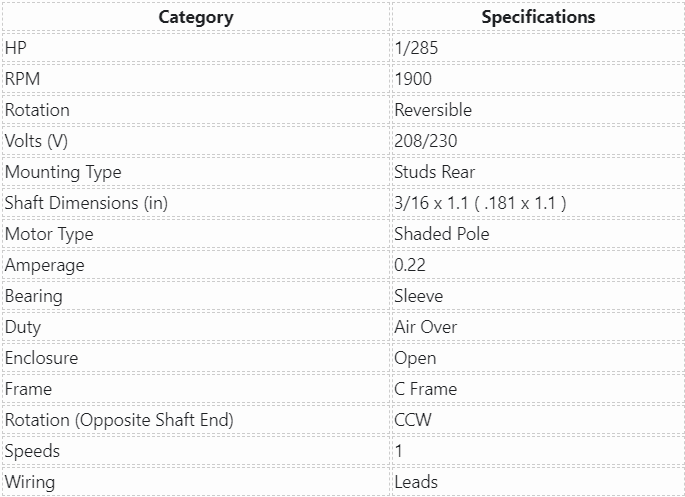Screen dimensions: 685x497
Task: Select the Leads wiring value
Action: (416, 482)
